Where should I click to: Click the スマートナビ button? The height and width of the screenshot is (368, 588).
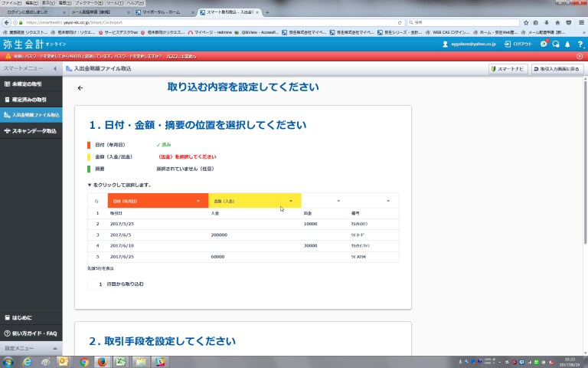(507, 69)
